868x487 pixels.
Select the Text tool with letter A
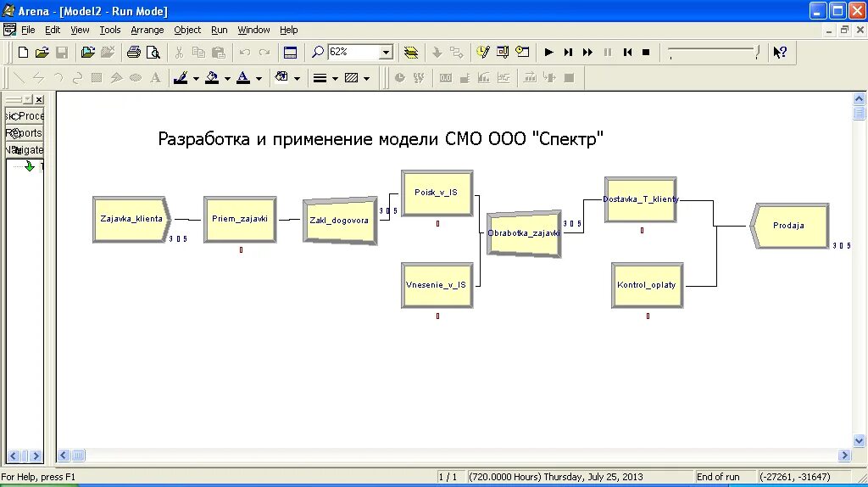pyautogui.click(x=155, y=78)
